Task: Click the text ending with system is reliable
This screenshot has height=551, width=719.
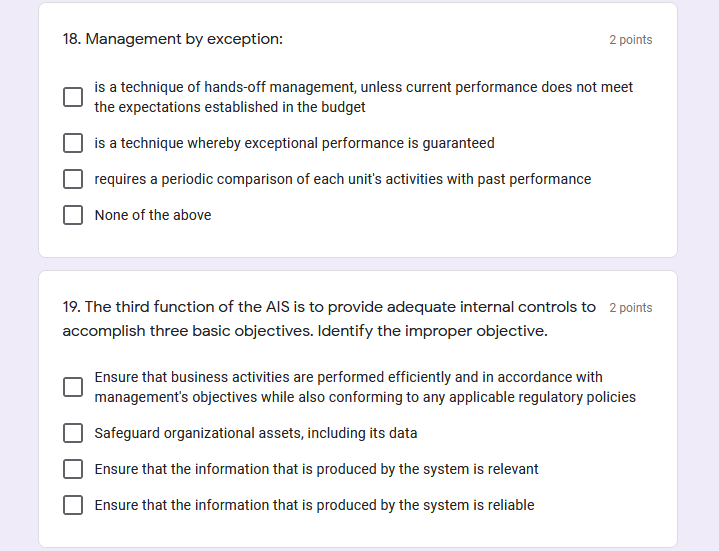Action: pos(314,505)
